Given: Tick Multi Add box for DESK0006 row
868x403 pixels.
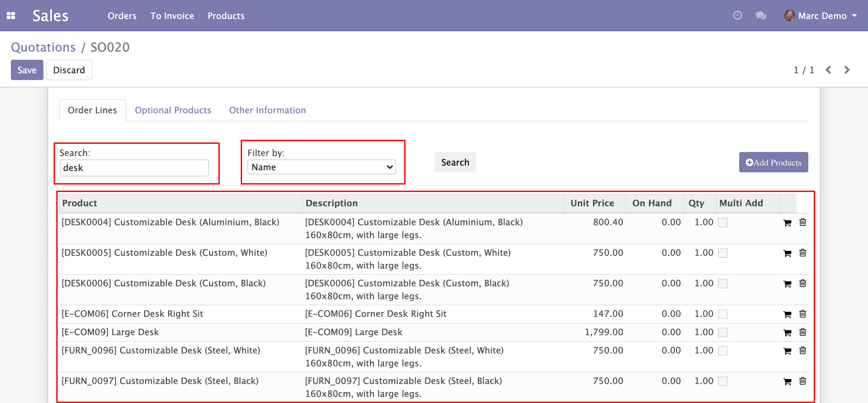Looking at the screenshot, I should (723, 284).
